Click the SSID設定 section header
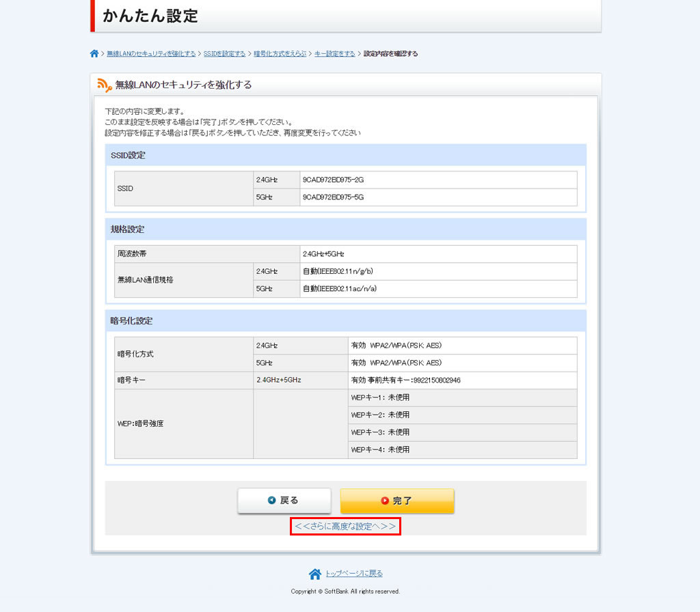Viewport: 700px width, 612px height. point(128,156)
